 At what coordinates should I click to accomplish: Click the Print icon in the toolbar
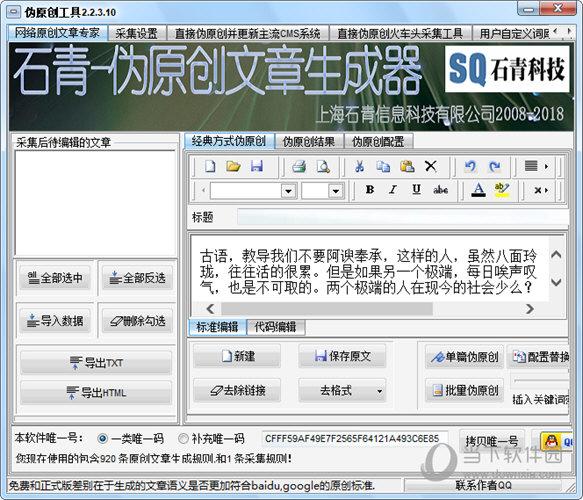click(299, 166)
